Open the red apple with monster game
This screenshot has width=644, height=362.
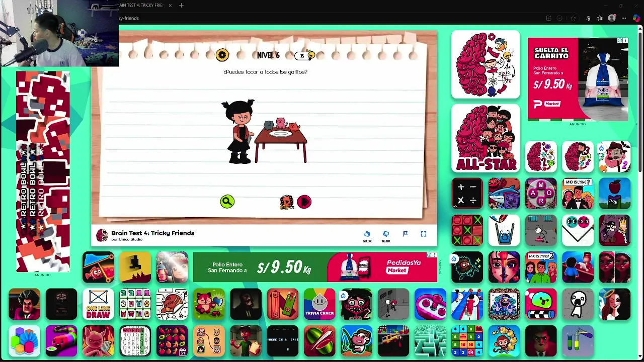coord(615,194)
